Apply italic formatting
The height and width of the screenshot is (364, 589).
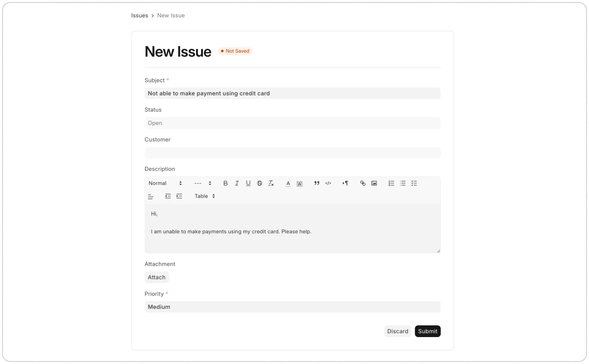pos(237,183)
